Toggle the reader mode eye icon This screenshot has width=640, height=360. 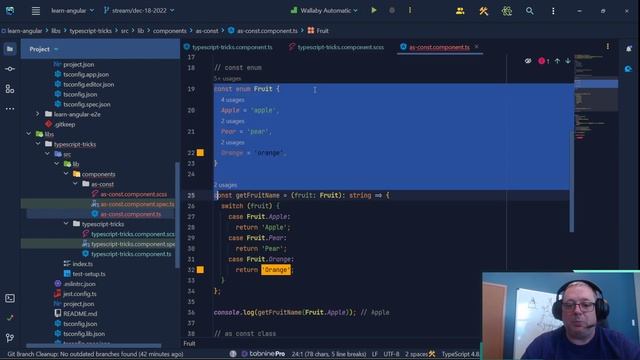(x=528, y=61)
